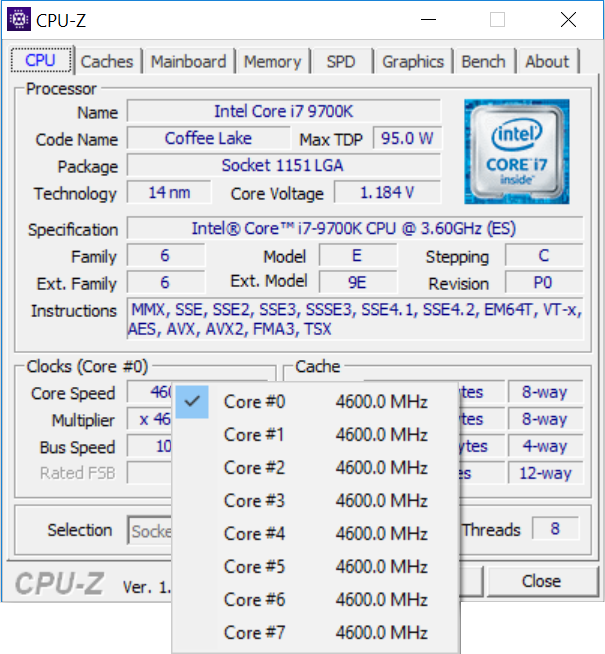Image resolution: width=605 pixels, height=654 pixels.
Task: Click the Threads value 8
Action: click(x=555, y=528)
